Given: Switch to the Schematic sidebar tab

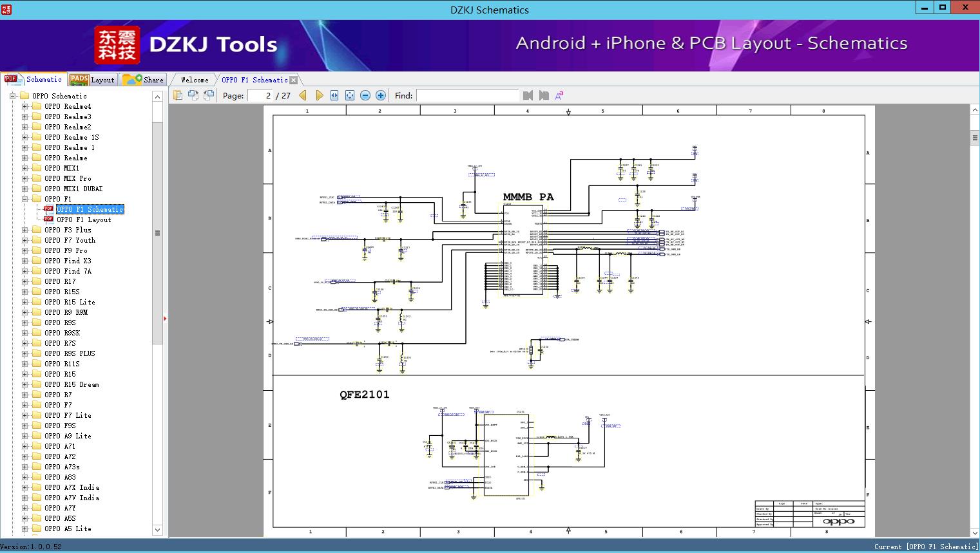Looking at the screenshot, I should tap(34, 79).
